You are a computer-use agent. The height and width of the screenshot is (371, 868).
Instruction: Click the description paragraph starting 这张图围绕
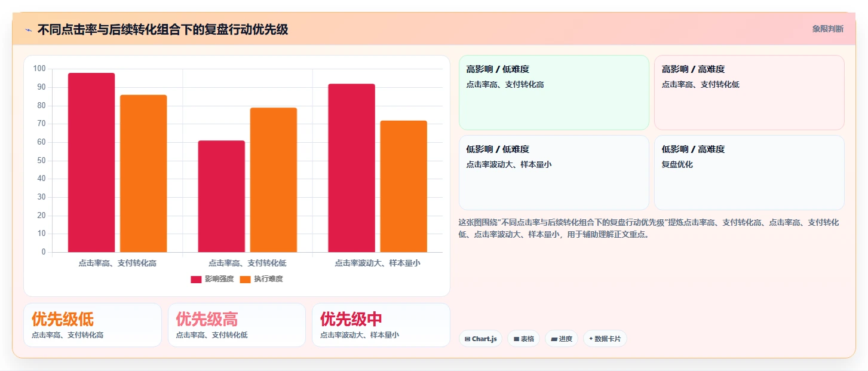coord(649,228)
